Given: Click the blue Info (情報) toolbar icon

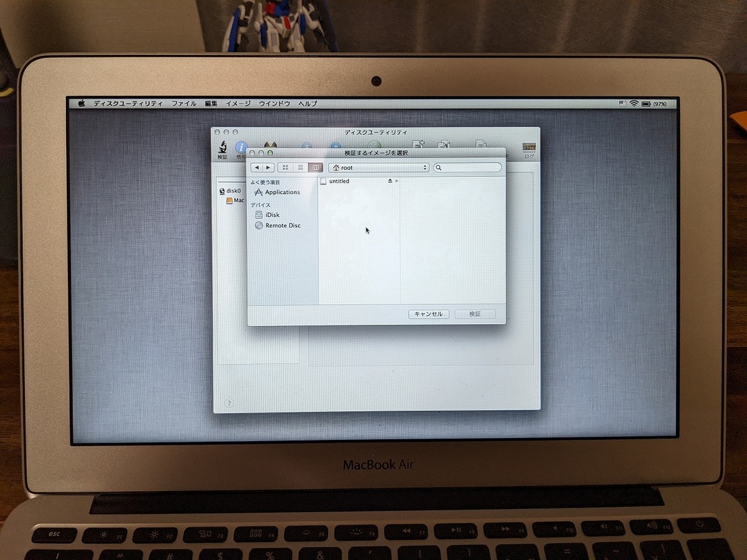Looking at the screenshot, I should pos(241,147).
